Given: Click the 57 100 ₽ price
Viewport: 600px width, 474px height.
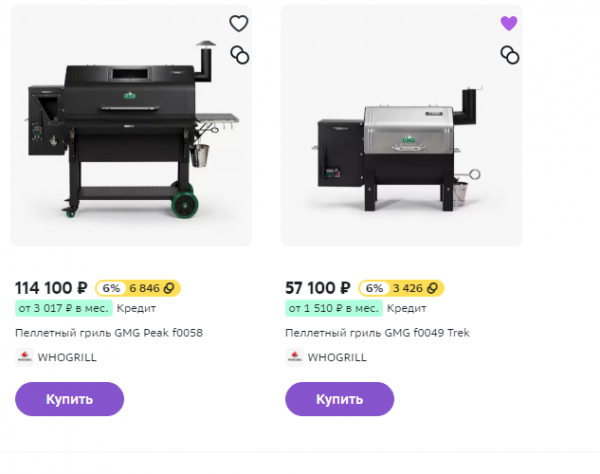Looking at the screenshot, I should coord(317,287).
